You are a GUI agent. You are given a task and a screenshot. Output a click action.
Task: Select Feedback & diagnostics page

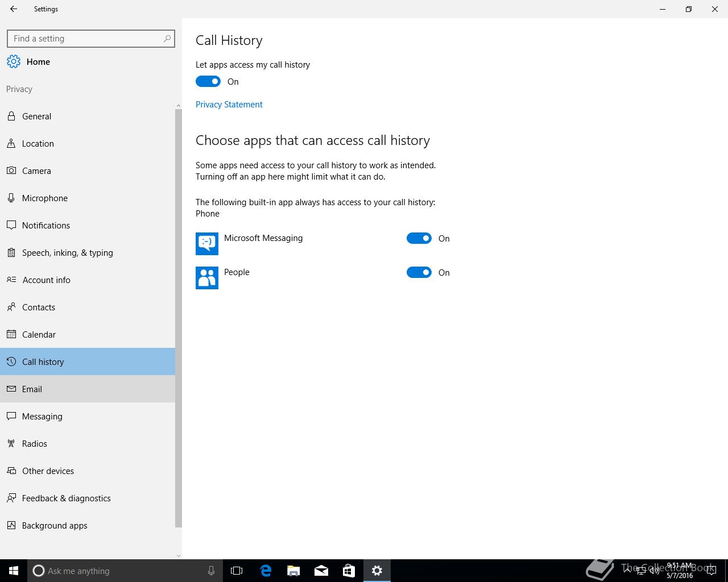[x=88, y=498]
